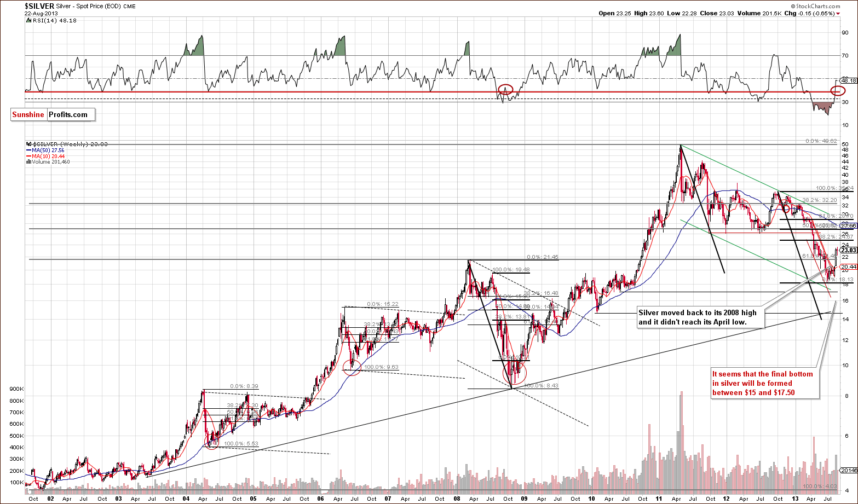
Task: Click the 100.0%: 19.48 retracement label
Action: (x=511, y=269)
